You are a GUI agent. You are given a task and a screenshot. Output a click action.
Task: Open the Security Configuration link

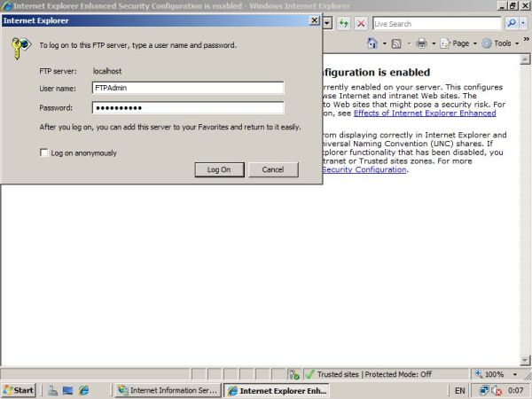click(364, 169)
